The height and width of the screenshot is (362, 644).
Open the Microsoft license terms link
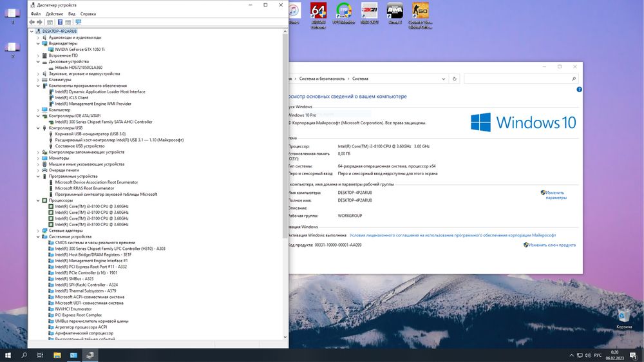453,236
